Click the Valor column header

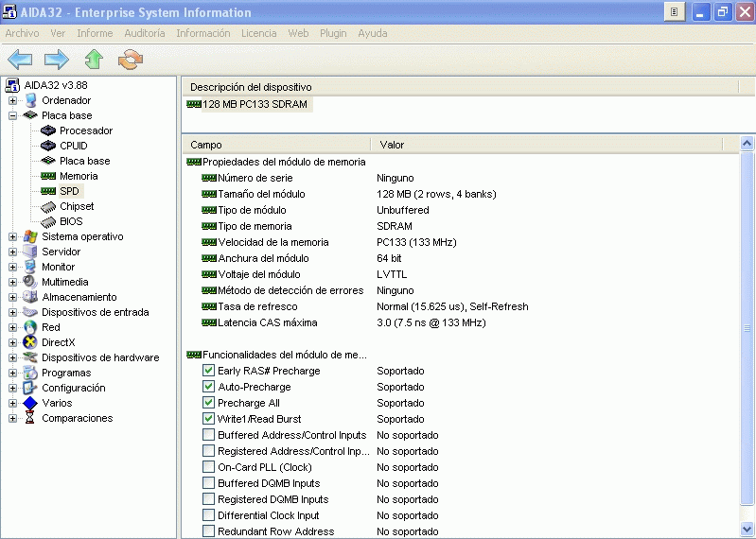[547, 145]
